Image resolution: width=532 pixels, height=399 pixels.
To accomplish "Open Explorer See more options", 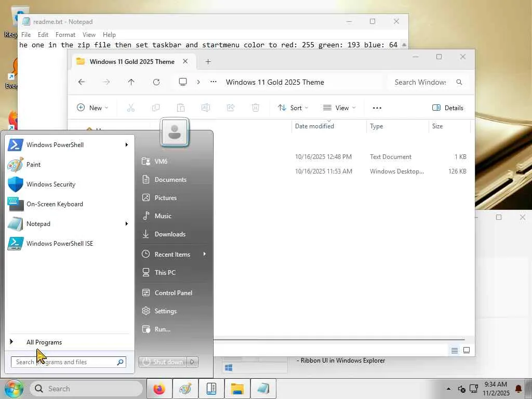I will (377, 108).
